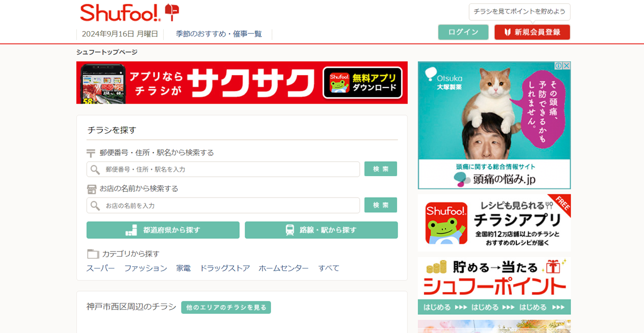This screenshot has width=644, height=333.
Task: Open the チラシアプリ promotional banner
Action: tap(494, 222)
